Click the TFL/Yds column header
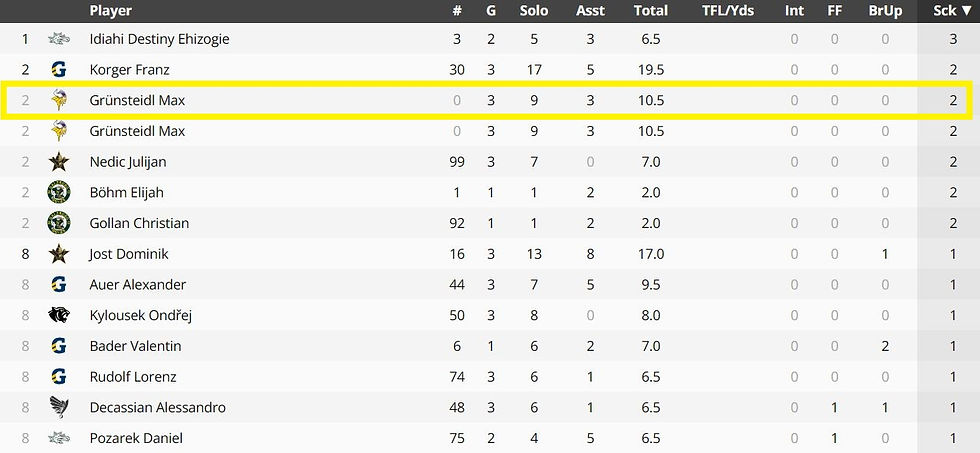 (728, 11)
